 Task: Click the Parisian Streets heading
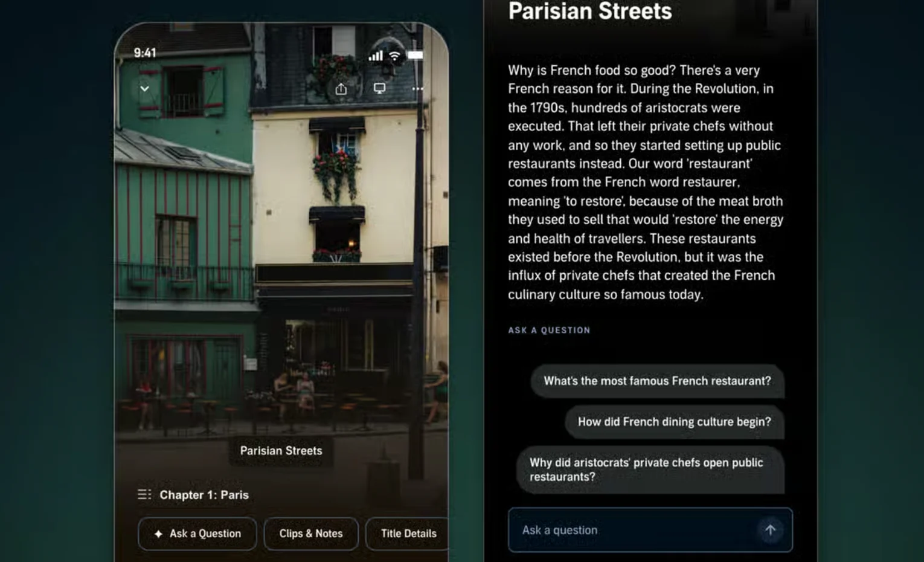coord(590,11)
